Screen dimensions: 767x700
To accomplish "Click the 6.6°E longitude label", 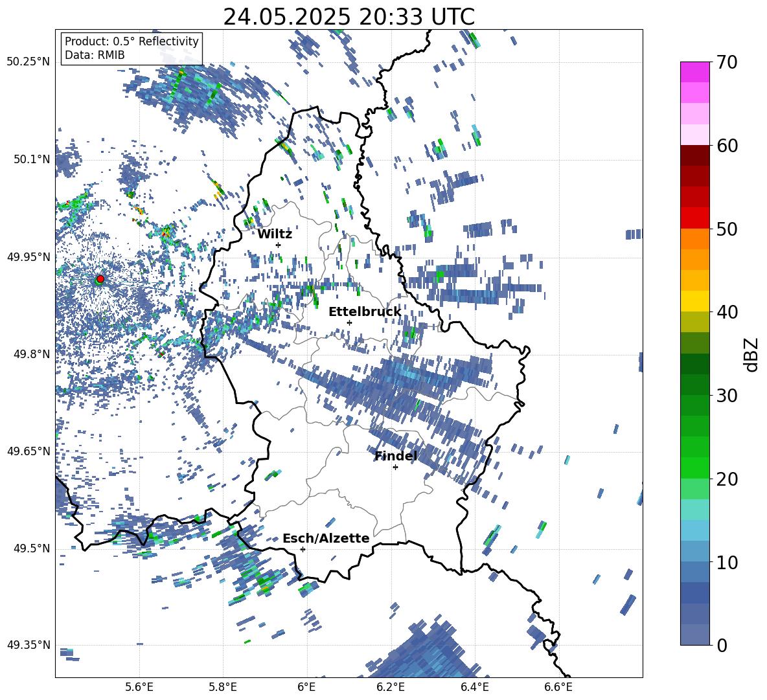I will tap(558, 687).
